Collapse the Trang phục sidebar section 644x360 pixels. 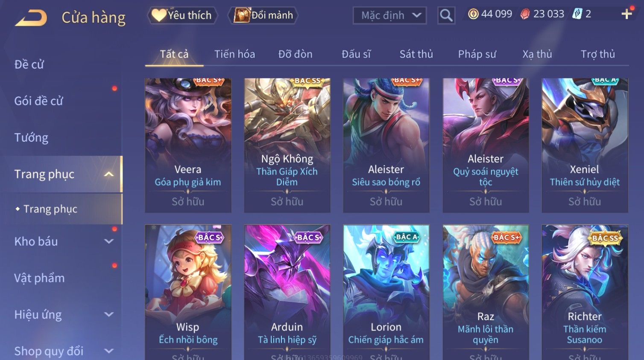click(x=109, y=174)
